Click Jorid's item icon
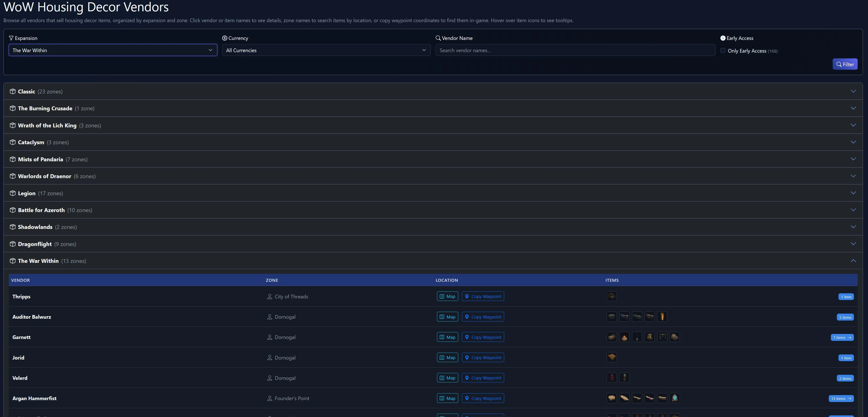 click(611, 357)
